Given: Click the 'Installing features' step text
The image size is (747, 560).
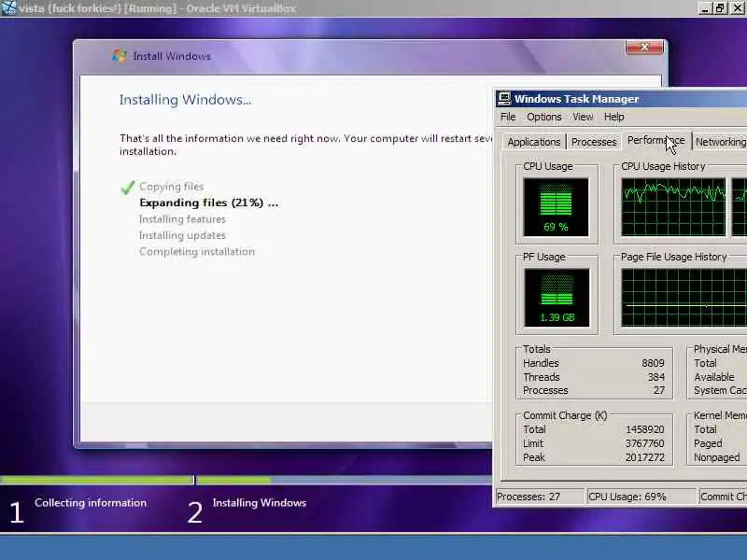Looking at the screenshot, I should pyautogui.click(x=182, y=219).
